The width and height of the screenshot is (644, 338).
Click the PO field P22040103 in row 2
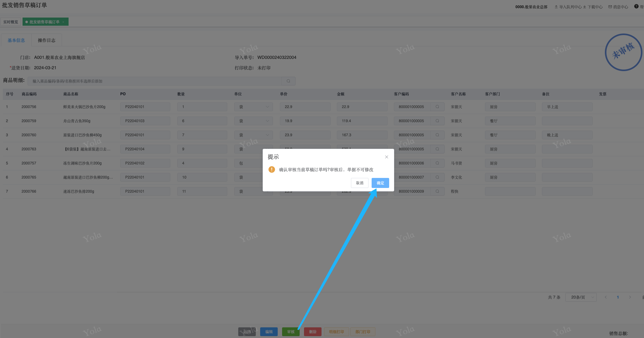pos(145,121)
